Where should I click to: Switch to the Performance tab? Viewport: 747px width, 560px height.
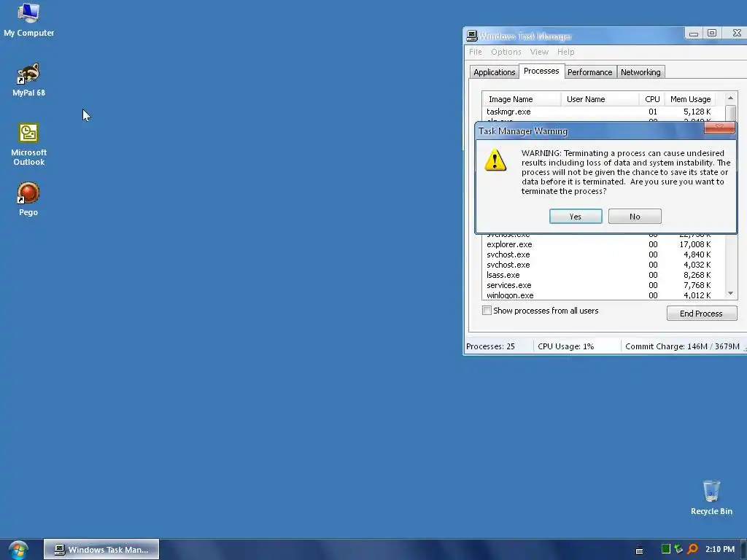(589, 72)
